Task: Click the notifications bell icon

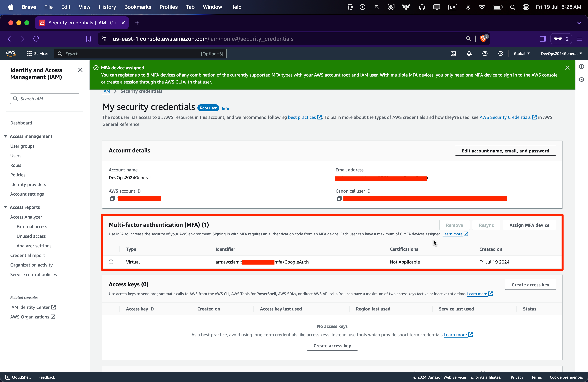Action: (x=469, y=54)
